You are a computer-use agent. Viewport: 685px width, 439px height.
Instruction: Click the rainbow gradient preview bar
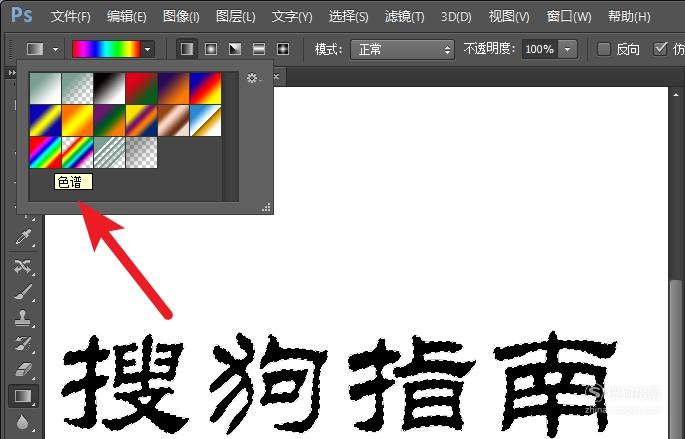click(106, 49)
